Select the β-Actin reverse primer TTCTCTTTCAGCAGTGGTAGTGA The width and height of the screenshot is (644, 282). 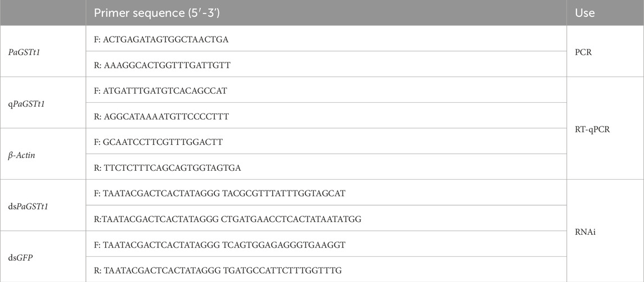[x=170, y=167]
